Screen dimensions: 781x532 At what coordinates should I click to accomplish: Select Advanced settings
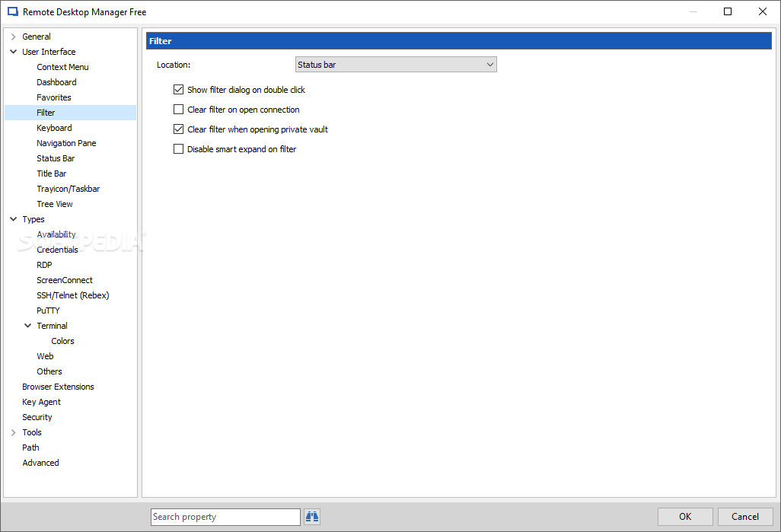tap(40, 463)
